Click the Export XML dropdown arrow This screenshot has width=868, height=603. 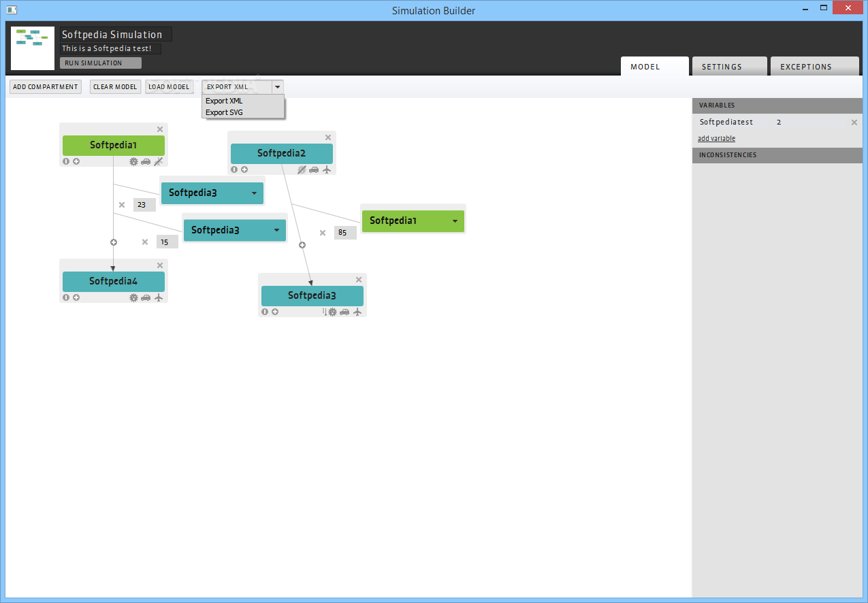(x=277, y=87)
